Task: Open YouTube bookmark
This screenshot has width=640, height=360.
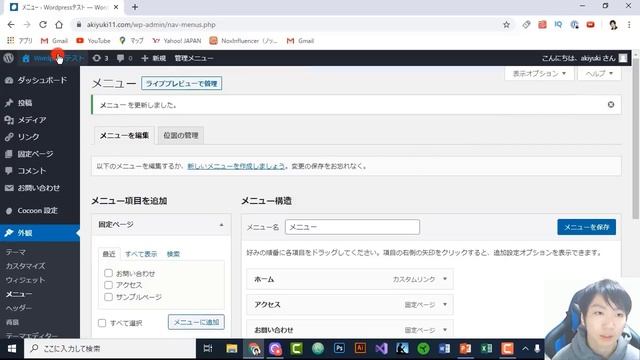Action: (93, 41)
